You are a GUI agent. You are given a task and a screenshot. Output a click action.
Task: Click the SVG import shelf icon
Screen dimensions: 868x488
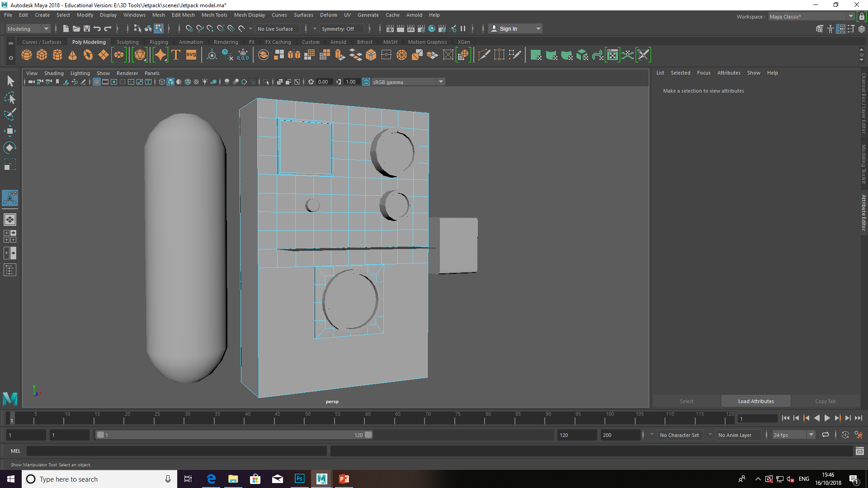(x=191, y=55)
